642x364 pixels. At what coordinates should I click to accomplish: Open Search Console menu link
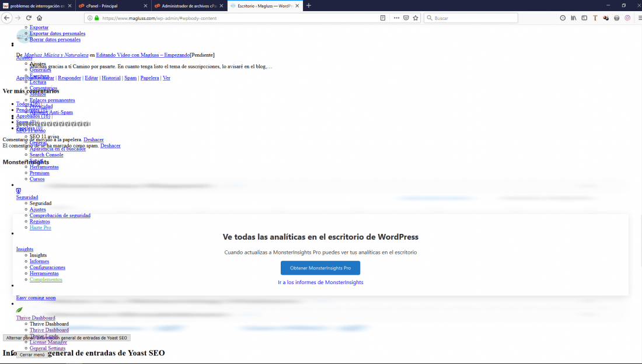coord(46,155)
